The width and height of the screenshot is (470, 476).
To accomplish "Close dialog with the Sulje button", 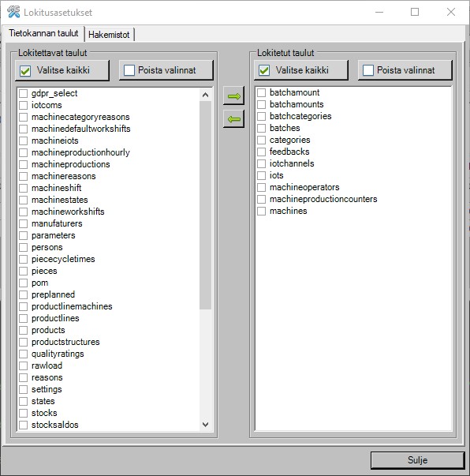I will click(417, 460).
